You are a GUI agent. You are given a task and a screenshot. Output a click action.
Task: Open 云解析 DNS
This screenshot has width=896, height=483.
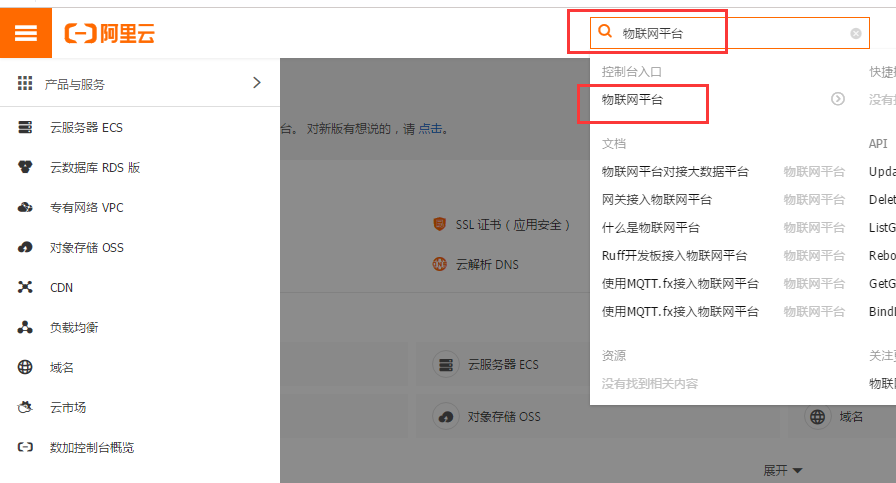pyautogui.click(x=487, y=265)
